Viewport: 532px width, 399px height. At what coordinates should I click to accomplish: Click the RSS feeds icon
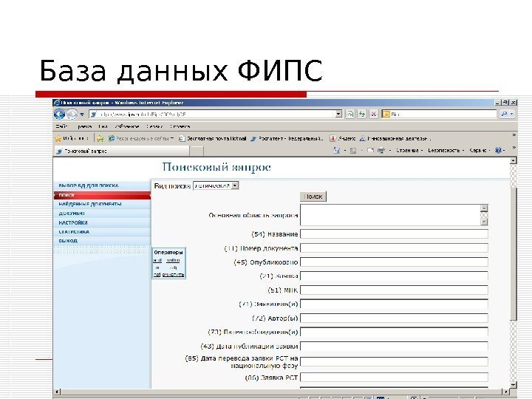tap(353, 150)
